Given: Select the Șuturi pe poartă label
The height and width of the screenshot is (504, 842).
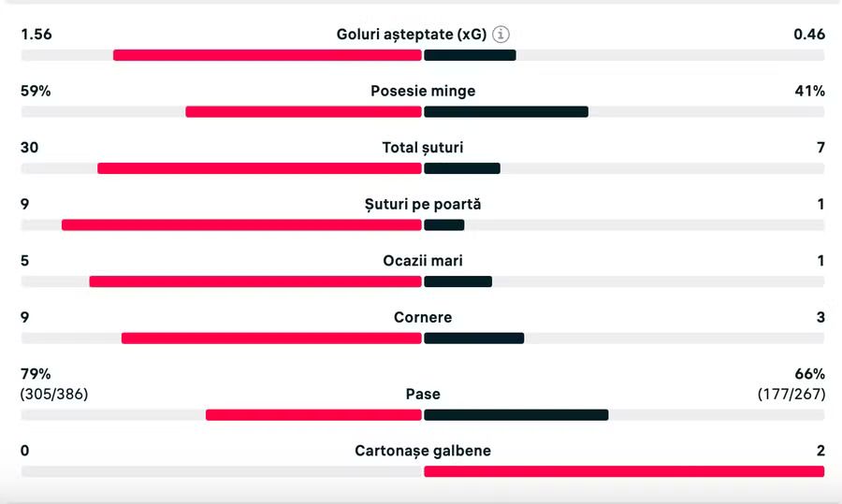Looking at the screenshot, I should point(423,204).
